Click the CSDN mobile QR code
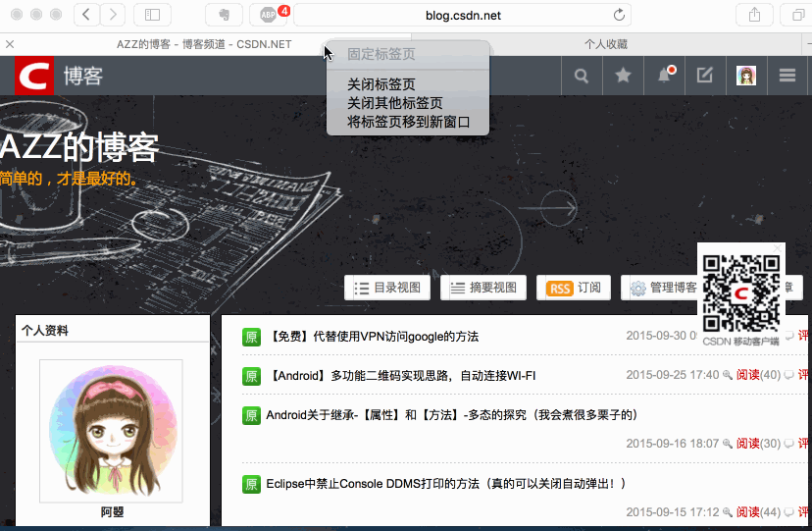812x531 pixels. [741, 293]
